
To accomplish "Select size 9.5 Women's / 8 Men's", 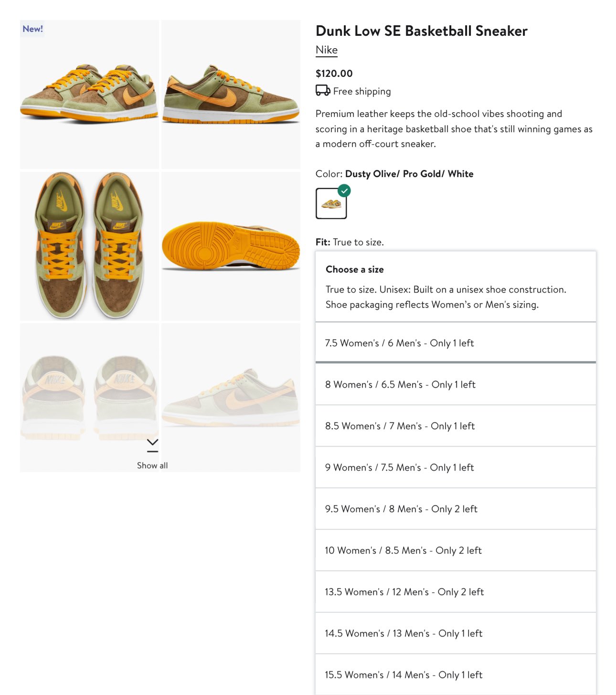I will pos(456,509).
